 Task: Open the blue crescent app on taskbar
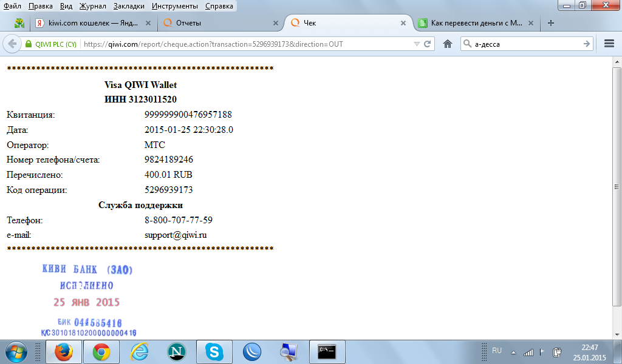click(252, 352)
